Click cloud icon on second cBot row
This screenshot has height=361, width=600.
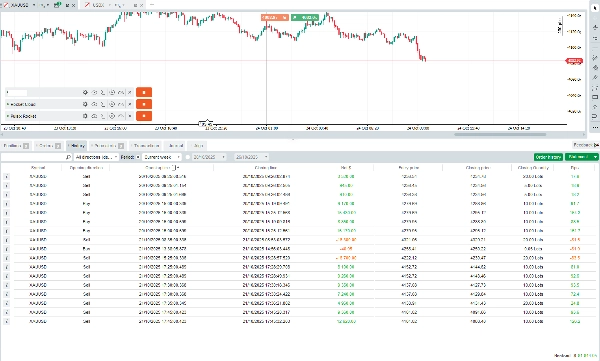94,104
